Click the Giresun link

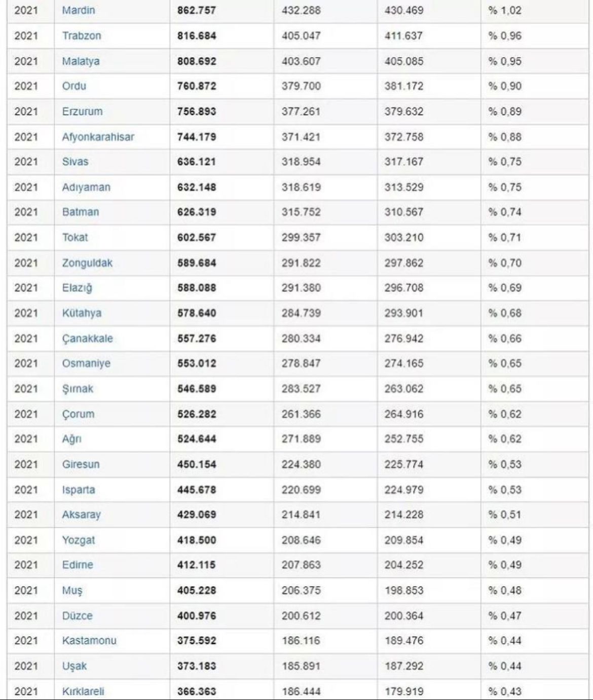81,464
